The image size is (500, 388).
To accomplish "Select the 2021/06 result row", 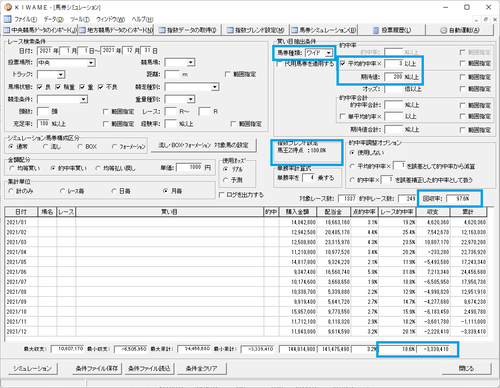I will [x=246, y=272].
